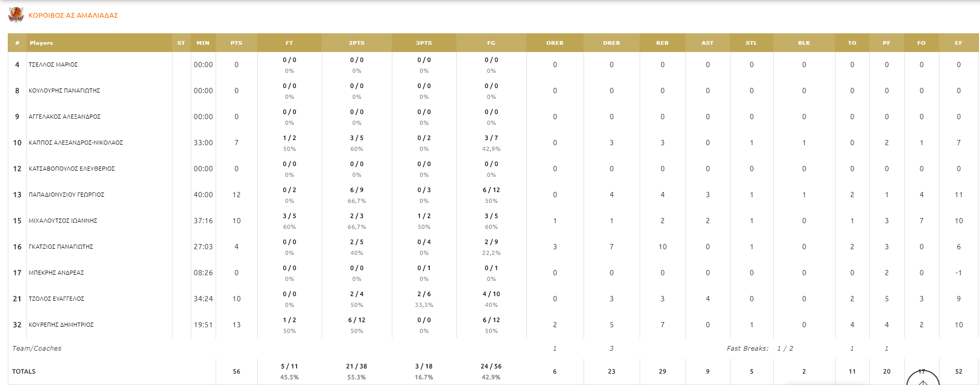Click player ΜΙΧΑΛΟΥΤΣΟΣ ΙΩΑΝΝΗΣ
Screen dimensions: 980x385
click(63, 221)
